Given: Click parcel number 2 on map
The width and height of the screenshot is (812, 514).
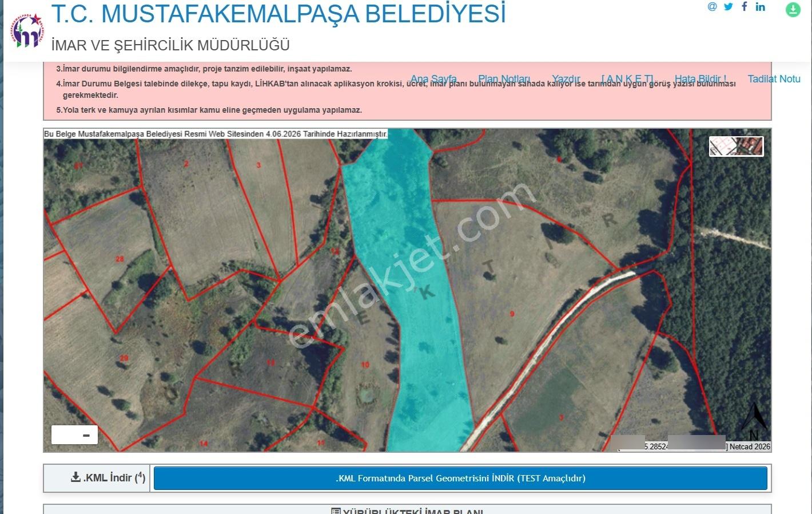Looking at the screenshot, I should (186, 164).
